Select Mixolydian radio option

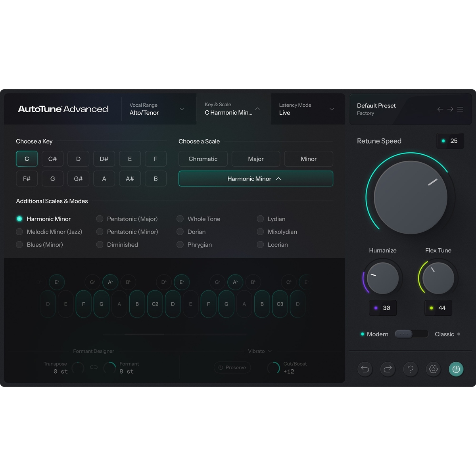(260, 232)
